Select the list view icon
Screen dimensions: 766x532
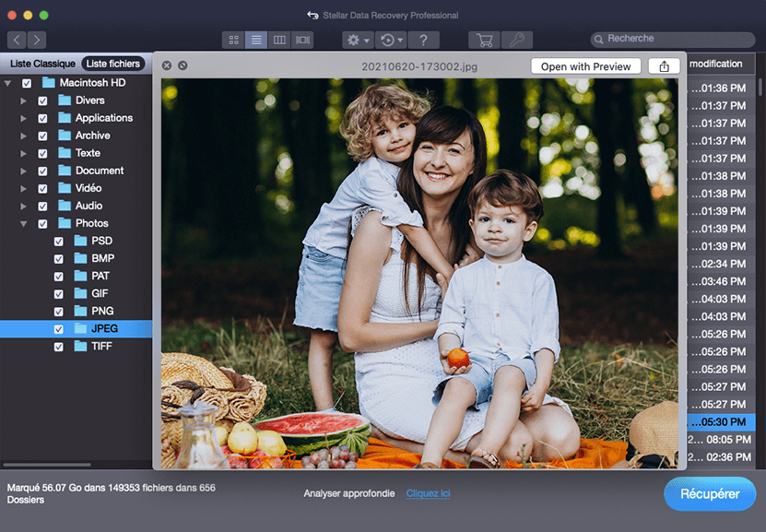point(256,40)
